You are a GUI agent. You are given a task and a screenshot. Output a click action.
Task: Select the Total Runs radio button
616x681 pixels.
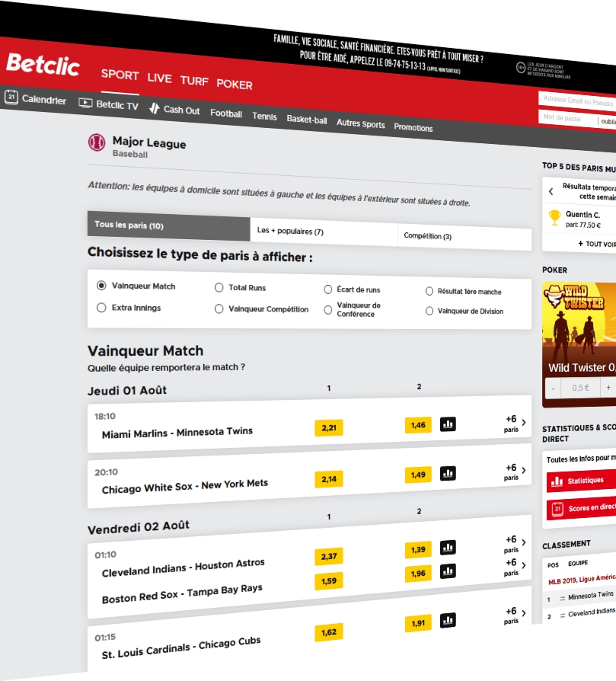pos(219,287)
